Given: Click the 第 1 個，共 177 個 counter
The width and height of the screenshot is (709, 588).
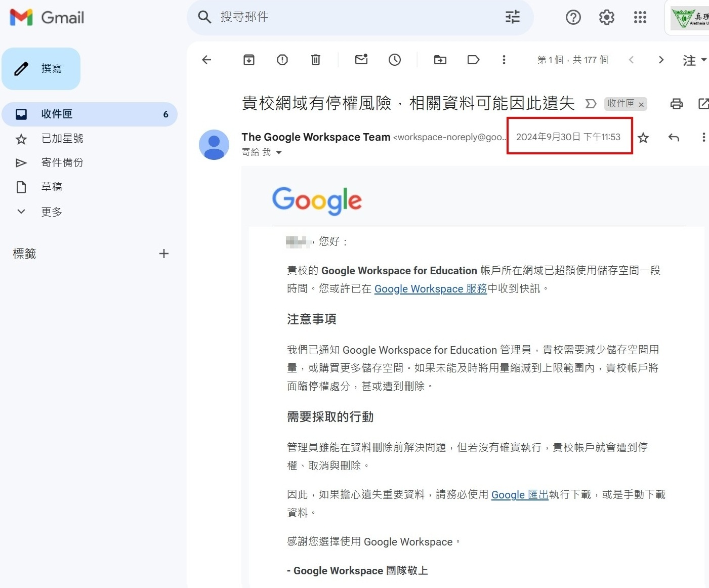Looking at the screenshot, I should (x=572, y=60).
